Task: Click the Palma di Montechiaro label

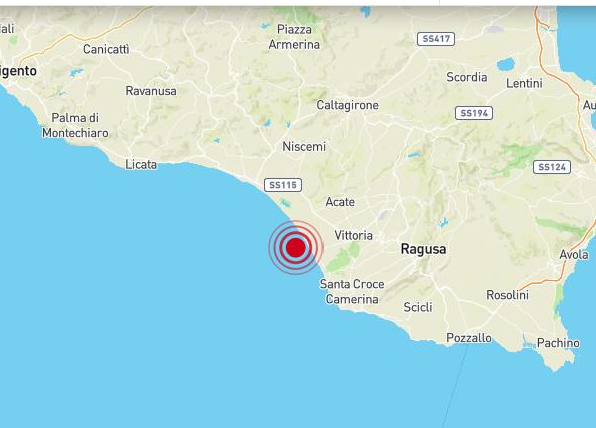Action: 75,125
